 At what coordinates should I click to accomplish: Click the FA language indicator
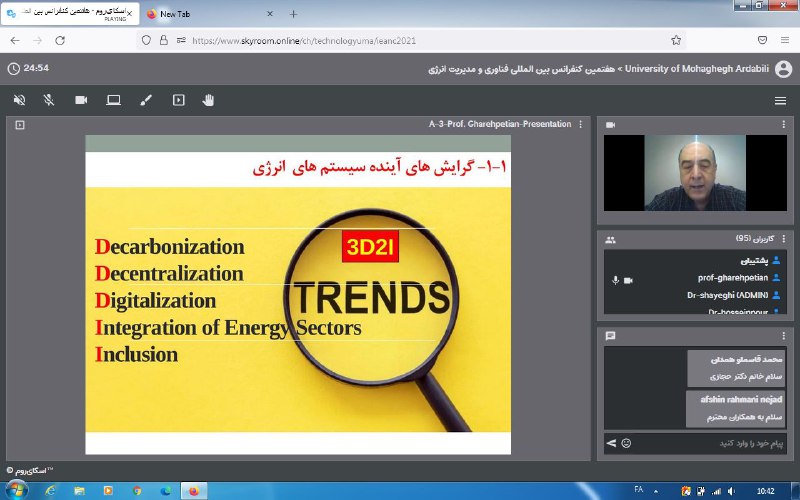point(638,490)
